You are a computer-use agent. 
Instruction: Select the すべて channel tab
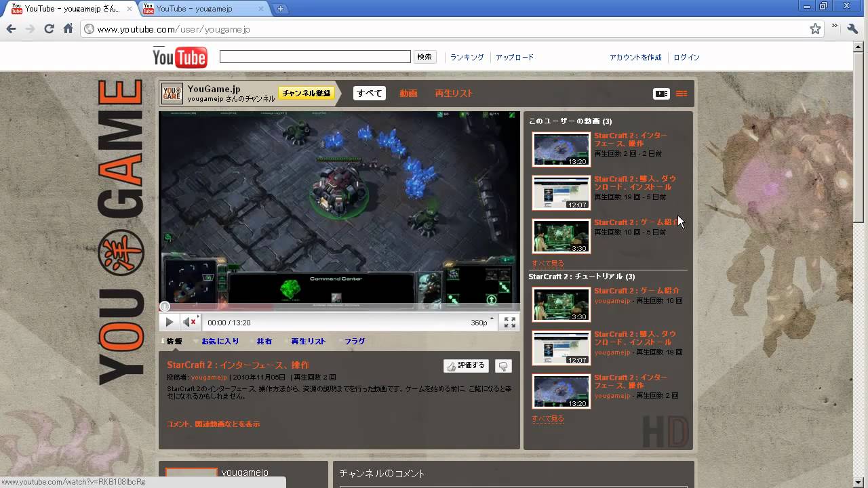(370, 94)
